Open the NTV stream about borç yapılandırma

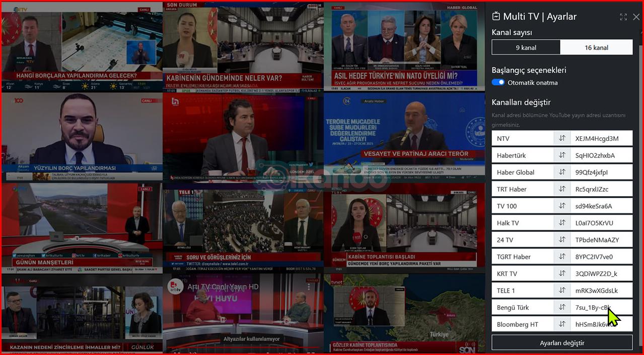82,47
